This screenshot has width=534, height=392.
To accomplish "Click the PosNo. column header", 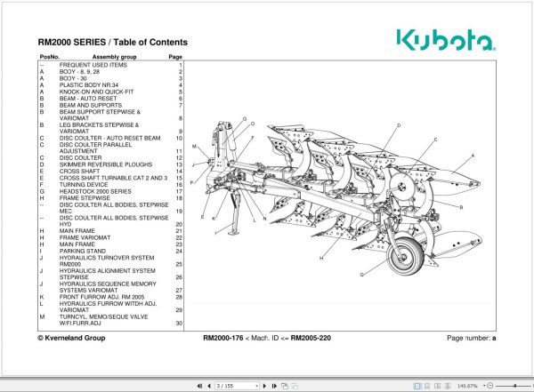I will pyautogui.click(x=49, y=57).
